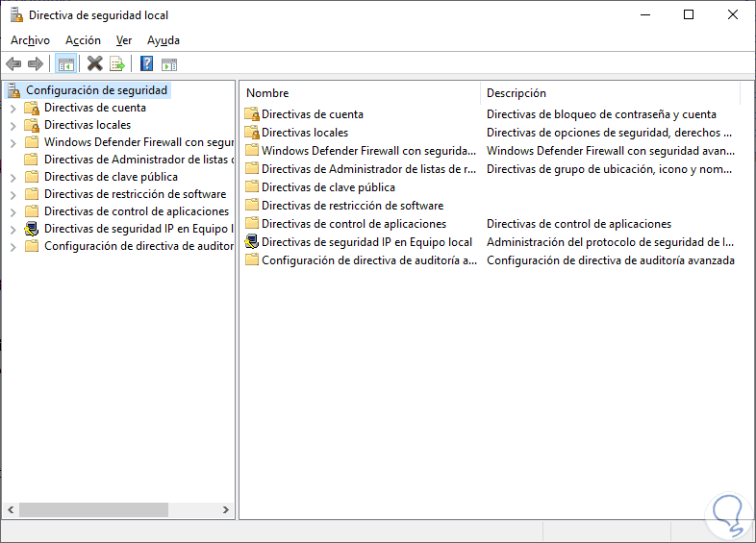This screenshot has width=756, height=543.
Task: Open the Help toolbar icon
Action: 146,63
